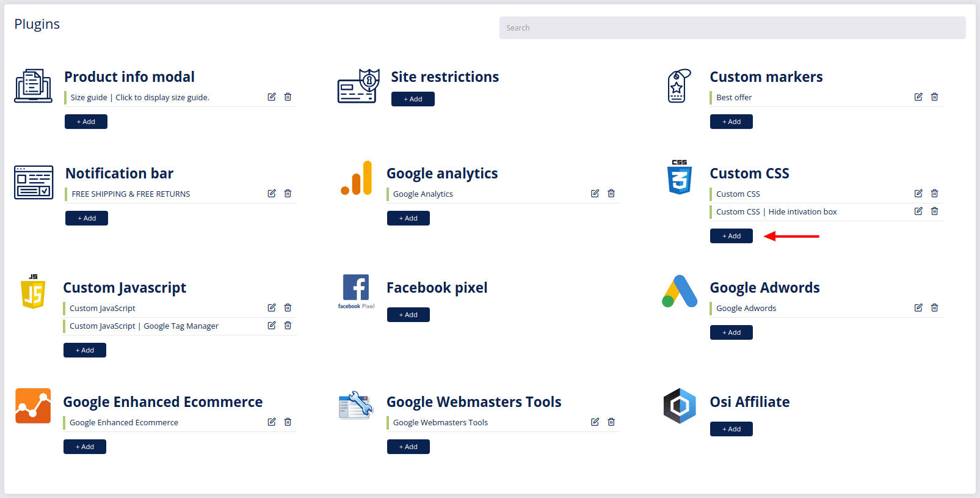
Task: Select the 'Custom CSS | Hide intivation box' text
Action: (777, 211)
